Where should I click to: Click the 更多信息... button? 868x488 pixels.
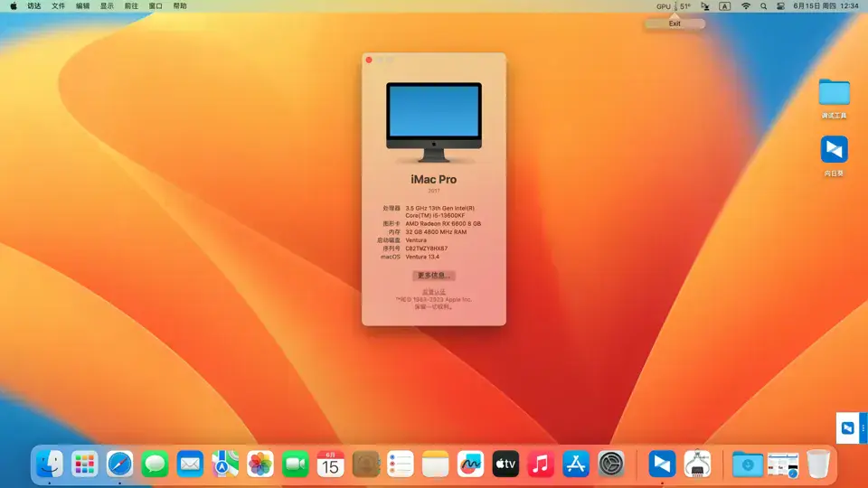pyautogui.click(x=433, y=275)
